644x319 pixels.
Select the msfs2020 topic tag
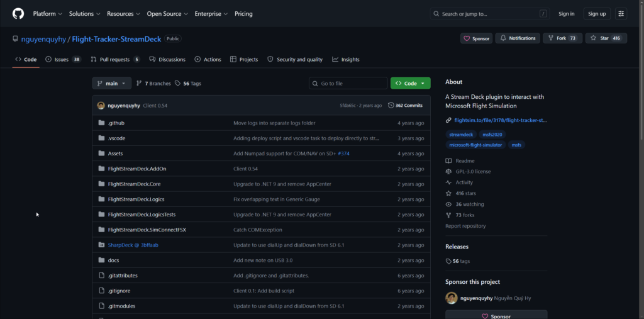click(493, 135)
